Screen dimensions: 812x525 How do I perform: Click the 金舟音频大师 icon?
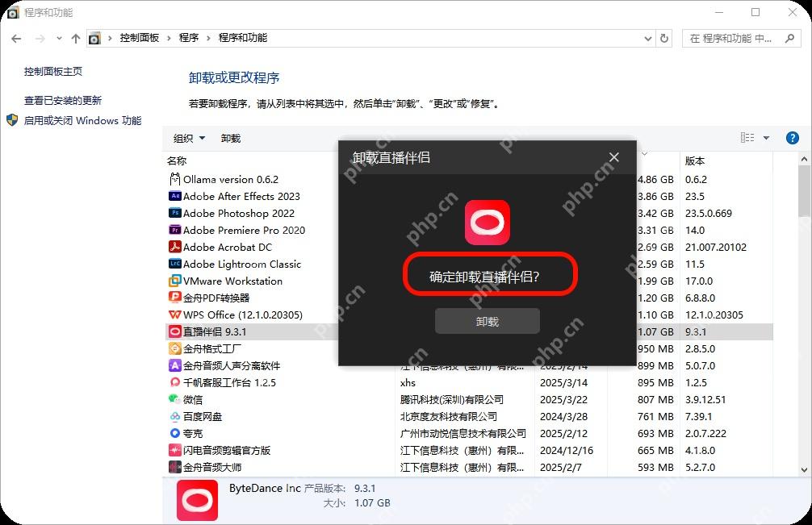[x=175, y=467]
